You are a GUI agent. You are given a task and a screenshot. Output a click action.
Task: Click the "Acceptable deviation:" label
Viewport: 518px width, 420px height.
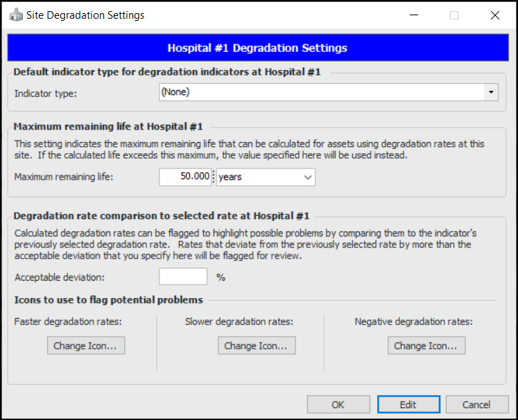59,277
